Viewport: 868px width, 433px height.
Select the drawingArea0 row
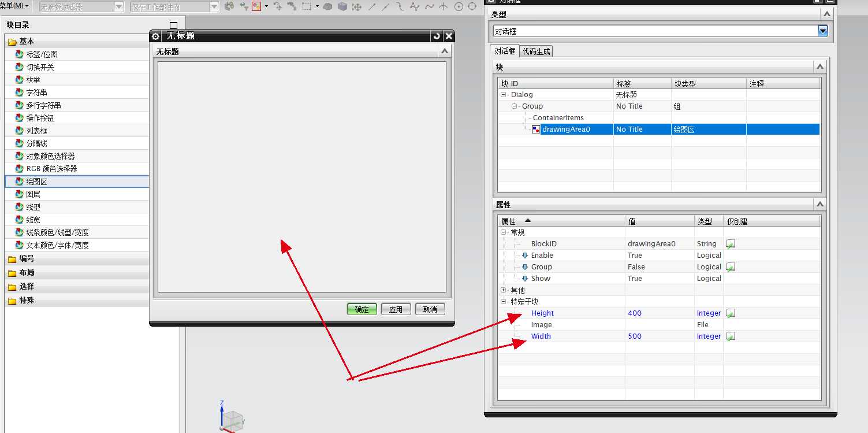(659, 129)
